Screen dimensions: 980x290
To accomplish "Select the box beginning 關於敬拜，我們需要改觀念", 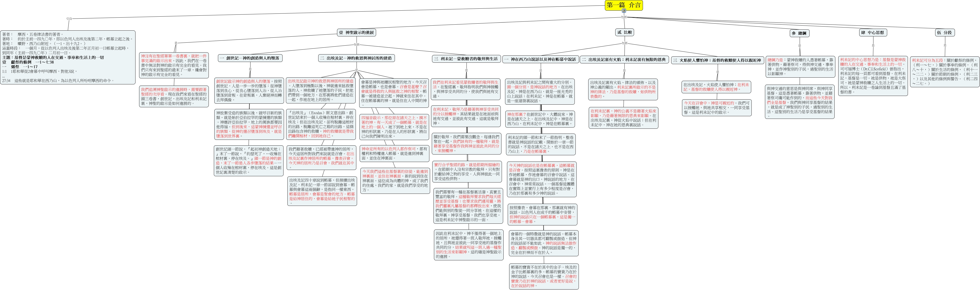I will tap(466, 143).
